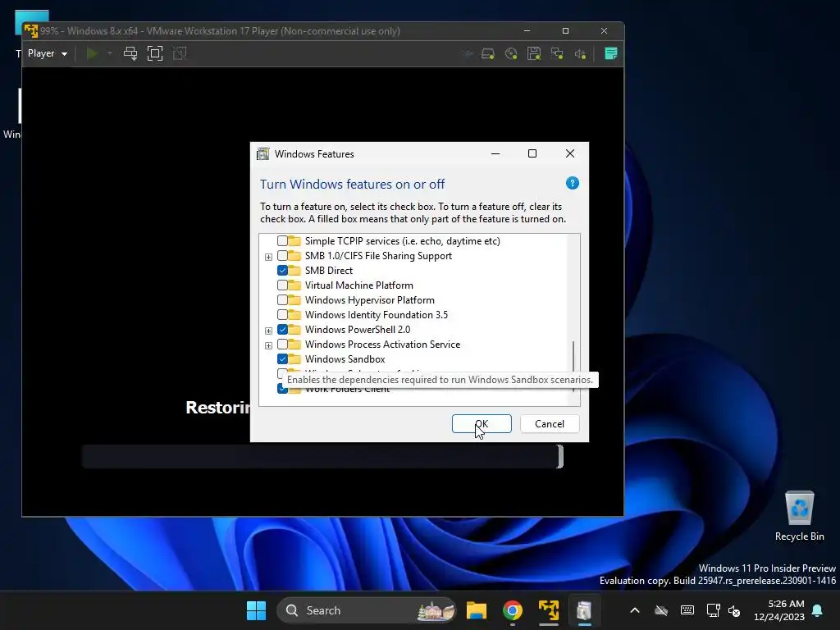Click the touch keyboard tray icon

[x=687, y=610]
